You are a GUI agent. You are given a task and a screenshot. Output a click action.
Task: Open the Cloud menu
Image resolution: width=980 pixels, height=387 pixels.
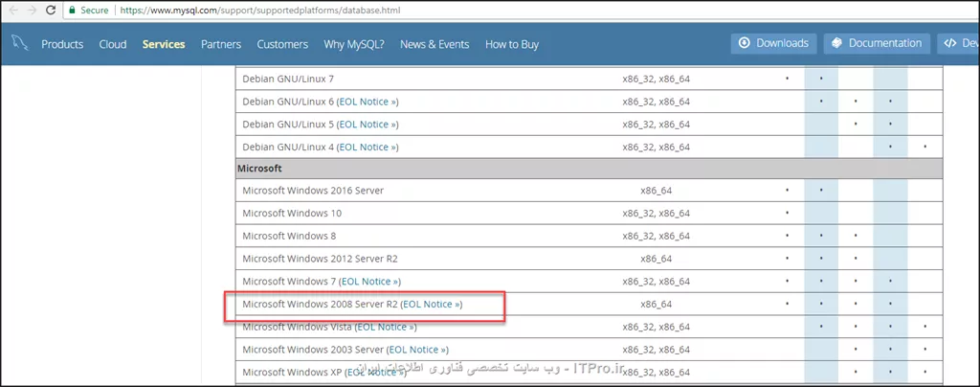coord(113,44)
